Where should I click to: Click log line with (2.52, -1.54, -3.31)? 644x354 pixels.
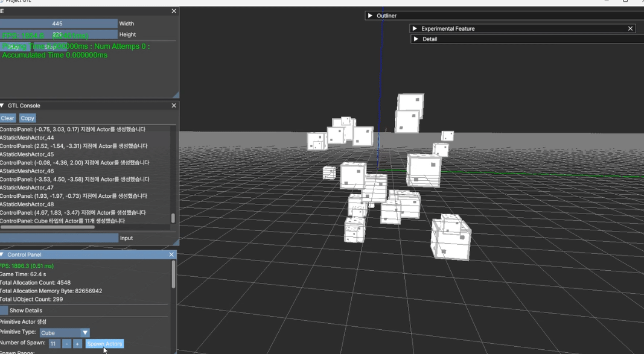pyautogui.click(x=74, y=146)
